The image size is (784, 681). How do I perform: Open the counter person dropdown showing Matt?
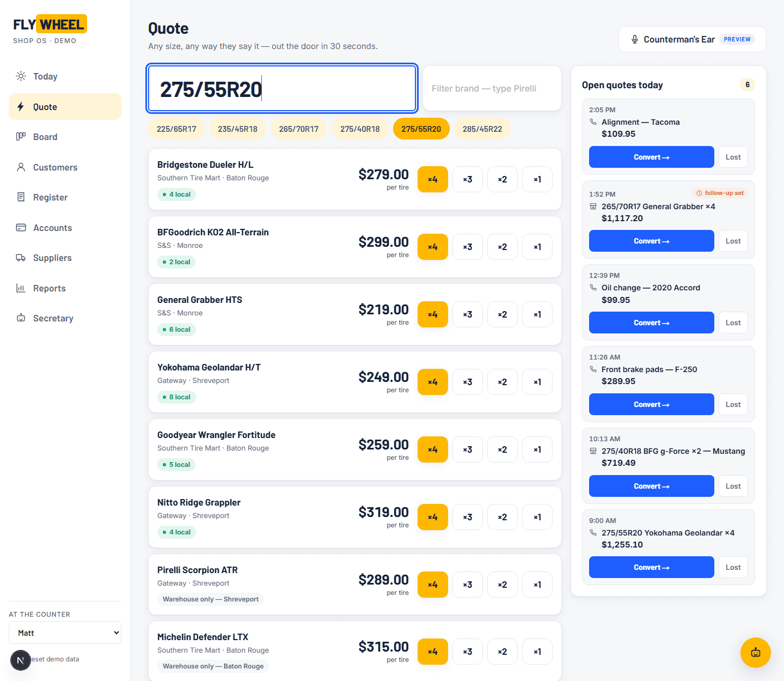65,633
